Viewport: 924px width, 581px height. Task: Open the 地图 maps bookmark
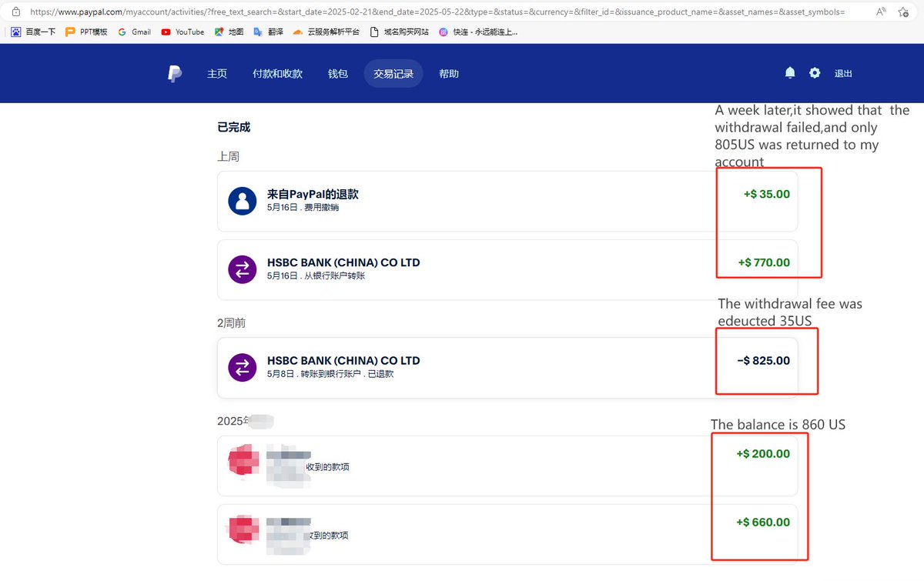coord(229,32)
